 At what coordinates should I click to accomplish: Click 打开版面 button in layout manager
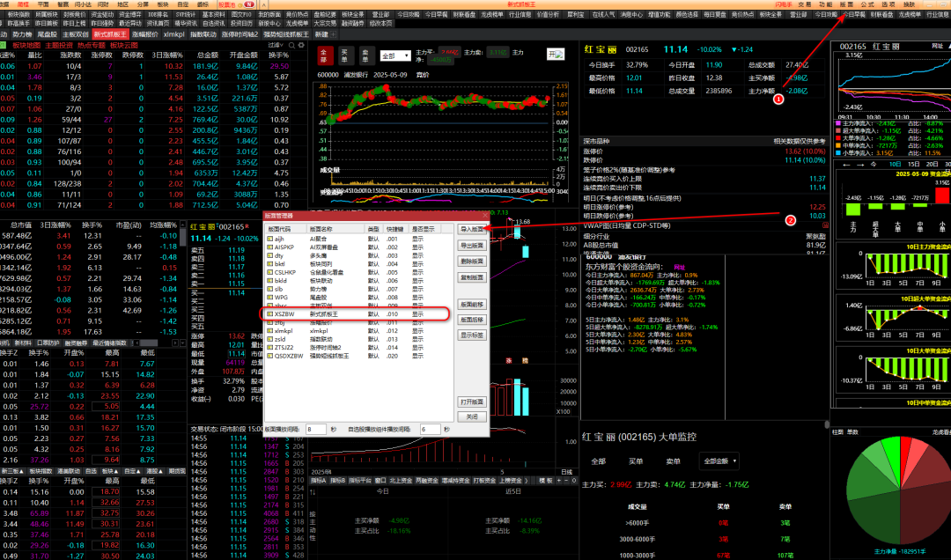pyautogui.click(x=472, y=402)
